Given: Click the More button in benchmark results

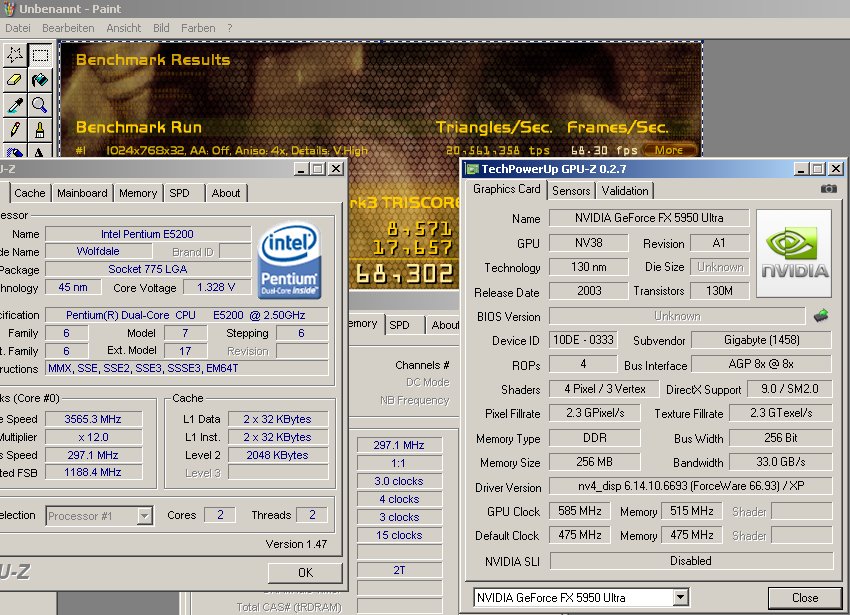Looking at the screenshot, I should (x=669, y=150).
